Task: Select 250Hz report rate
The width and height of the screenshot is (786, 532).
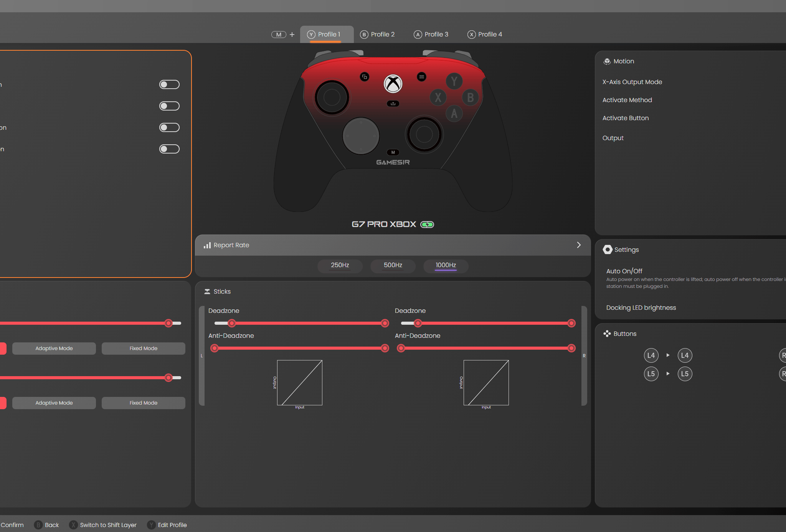Action: [x=340, y=266]
